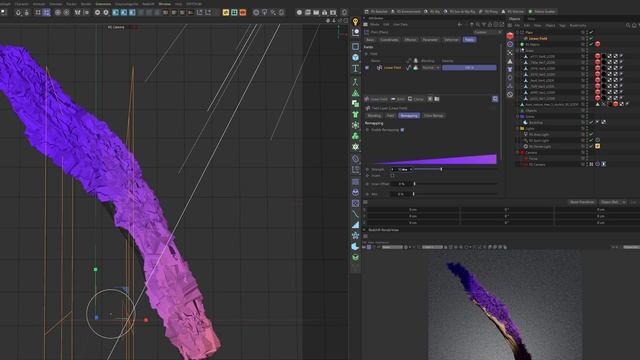Viewport: 640px width, 360px height.
Task: Click the blue cube primitive icon
Action: coord(356,58)
